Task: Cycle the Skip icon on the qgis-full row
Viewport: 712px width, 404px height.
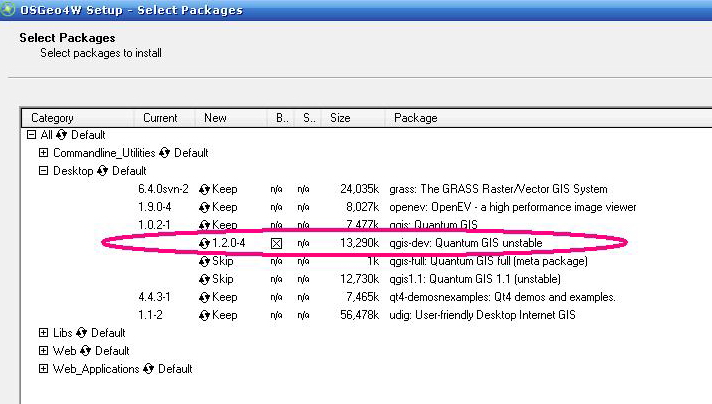Action: click(x=204, y=261)
